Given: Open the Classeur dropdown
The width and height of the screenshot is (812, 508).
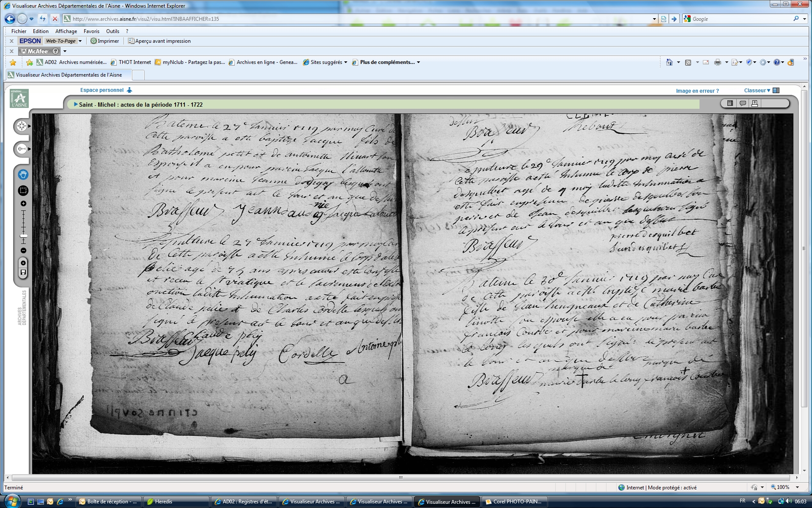Looking at the screenshot, I should pos(757,91).
